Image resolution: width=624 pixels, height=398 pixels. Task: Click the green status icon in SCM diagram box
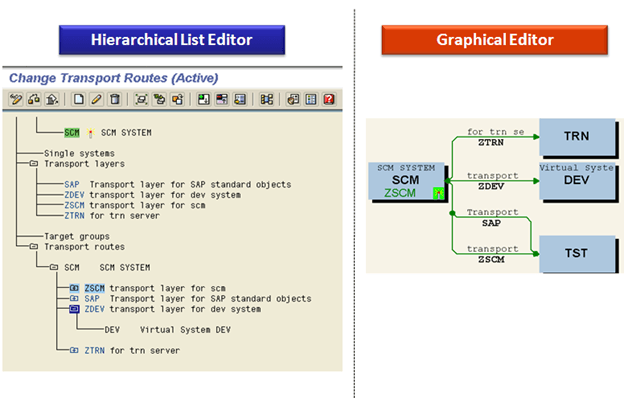click(438, 193)
